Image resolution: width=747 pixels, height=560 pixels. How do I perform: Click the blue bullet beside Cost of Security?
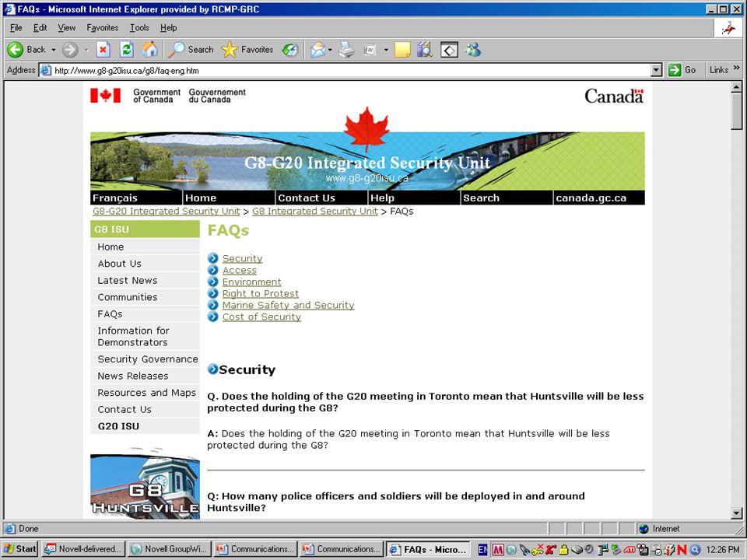point(213,317)
